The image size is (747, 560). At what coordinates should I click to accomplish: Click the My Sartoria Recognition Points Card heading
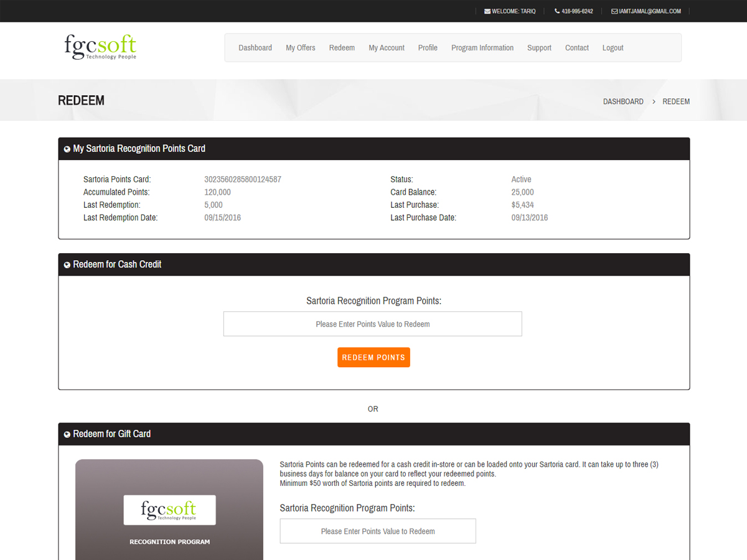click(139, 149)
